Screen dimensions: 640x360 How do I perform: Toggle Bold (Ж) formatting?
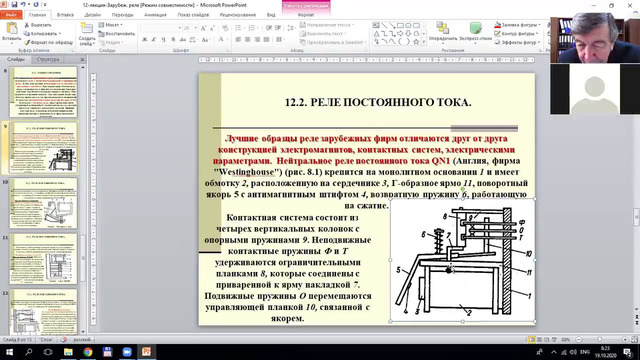coord(144,40)
